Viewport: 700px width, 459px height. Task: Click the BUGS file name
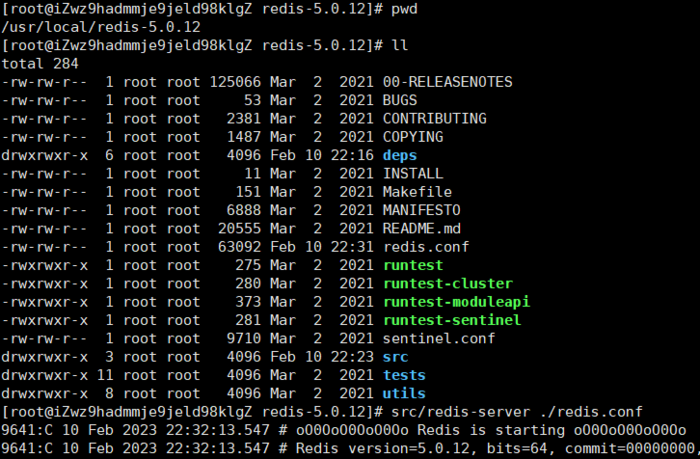coord(400,100)
